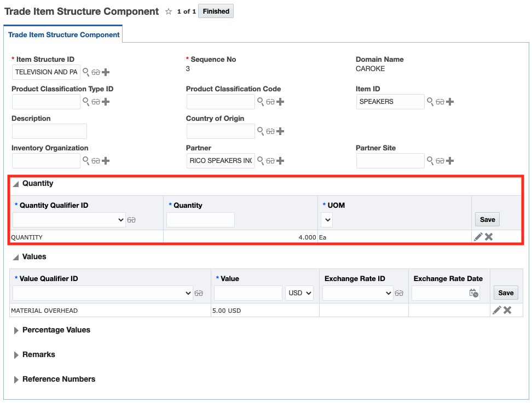Delete the QUANTITY row with X icon
This screenshot has width=532, height=403.
coord(489,237)
